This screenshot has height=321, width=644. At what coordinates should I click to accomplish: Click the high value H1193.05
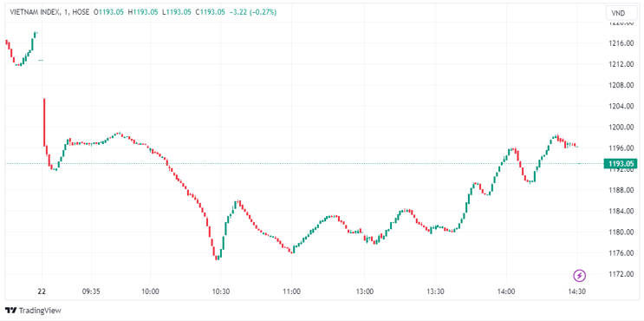pos(143,13)
